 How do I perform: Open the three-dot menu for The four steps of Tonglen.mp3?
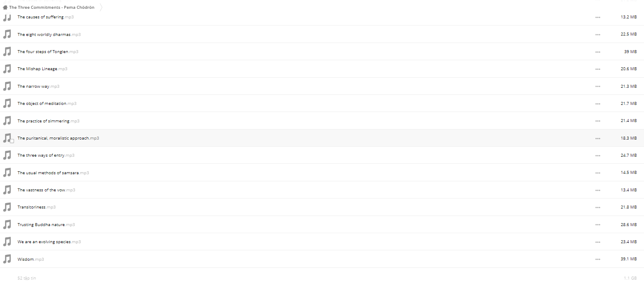pos(598,52)
